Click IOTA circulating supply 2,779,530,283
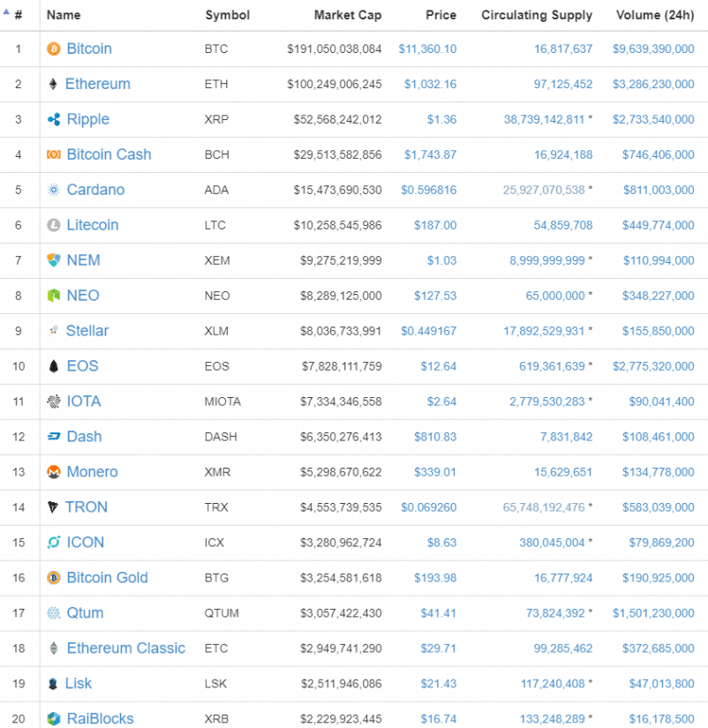This screenshot has height=728, width=708. tap(546, 402)
